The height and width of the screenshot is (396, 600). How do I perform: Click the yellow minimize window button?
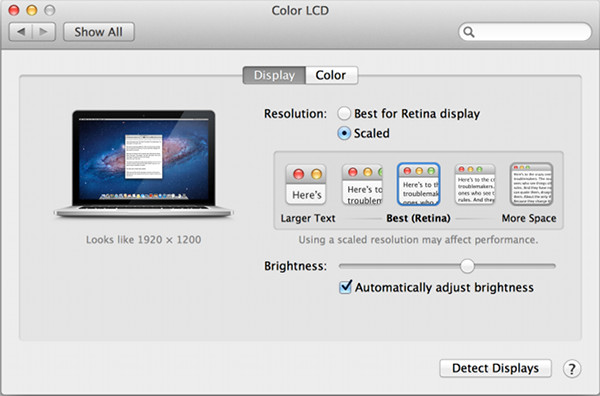[32, 10]
